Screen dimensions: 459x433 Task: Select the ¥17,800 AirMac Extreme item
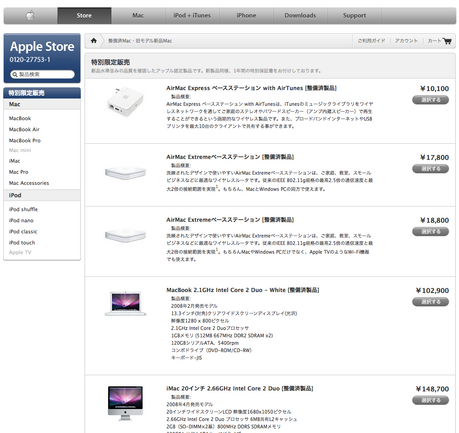click(x=430, y=169)
